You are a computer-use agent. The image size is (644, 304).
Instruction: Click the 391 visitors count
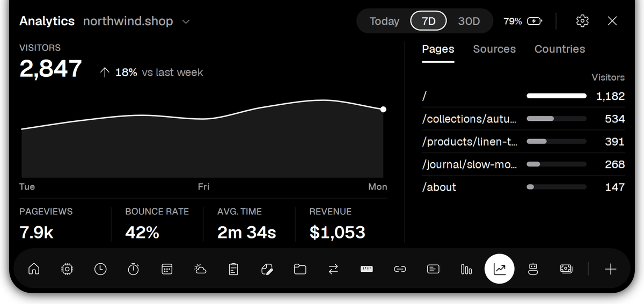pyautogui.click(x=615, y=141)
